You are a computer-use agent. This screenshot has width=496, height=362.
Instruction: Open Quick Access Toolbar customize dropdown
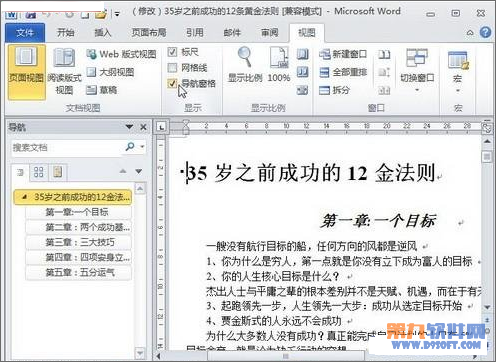(x=117, y=14)
